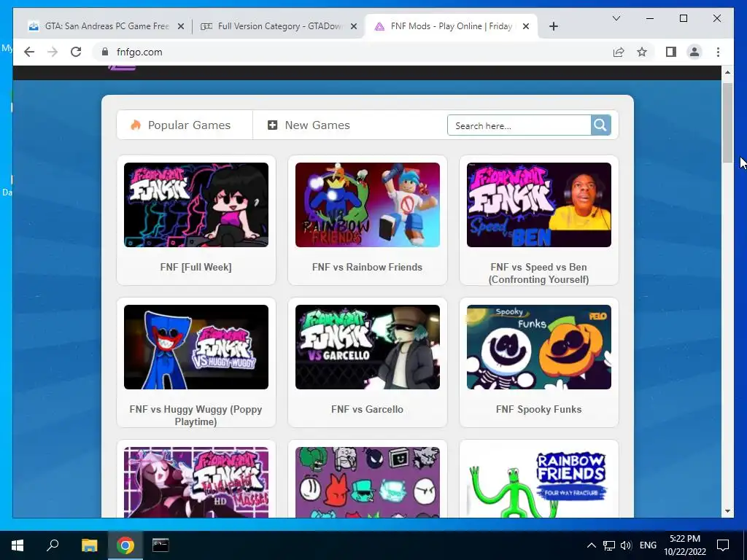Viewport: 747px width, 560px height.
Task: Focus the Search here... field
Action: (x=519, y=125)
